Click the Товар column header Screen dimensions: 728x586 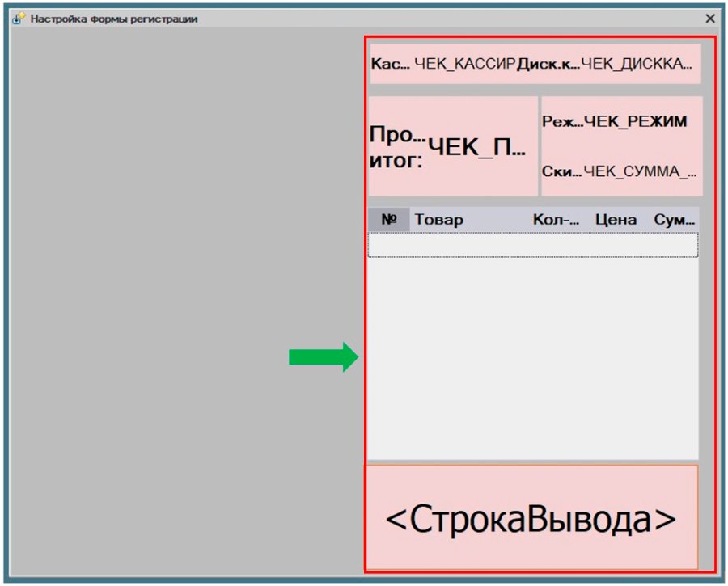point(469,220)
